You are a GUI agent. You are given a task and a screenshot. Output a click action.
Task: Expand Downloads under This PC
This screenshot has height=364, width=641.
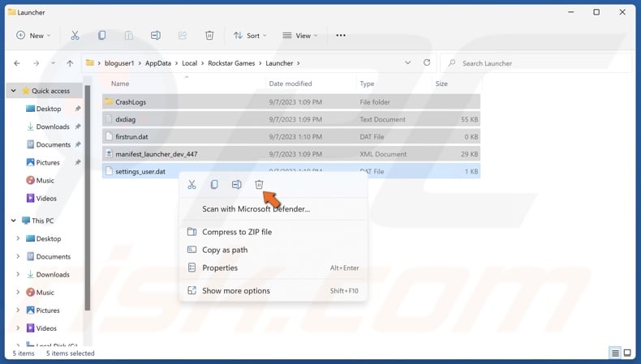[x=18, y=275]
